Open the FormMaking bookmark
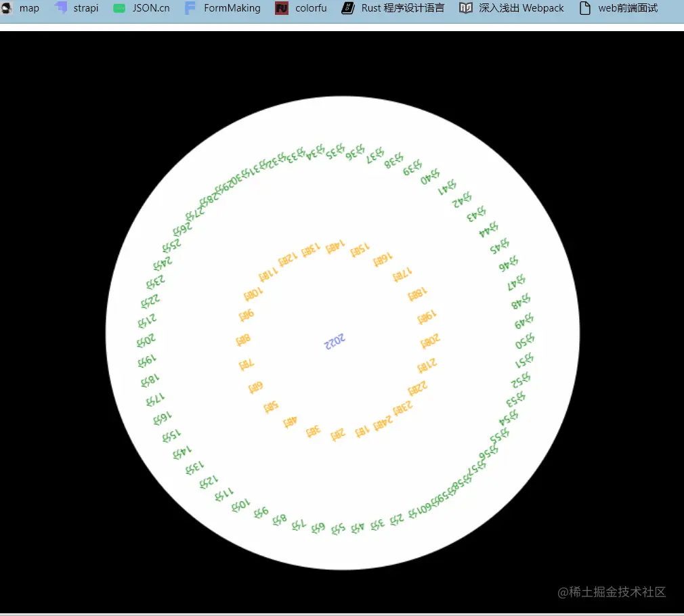 [231, 8]
